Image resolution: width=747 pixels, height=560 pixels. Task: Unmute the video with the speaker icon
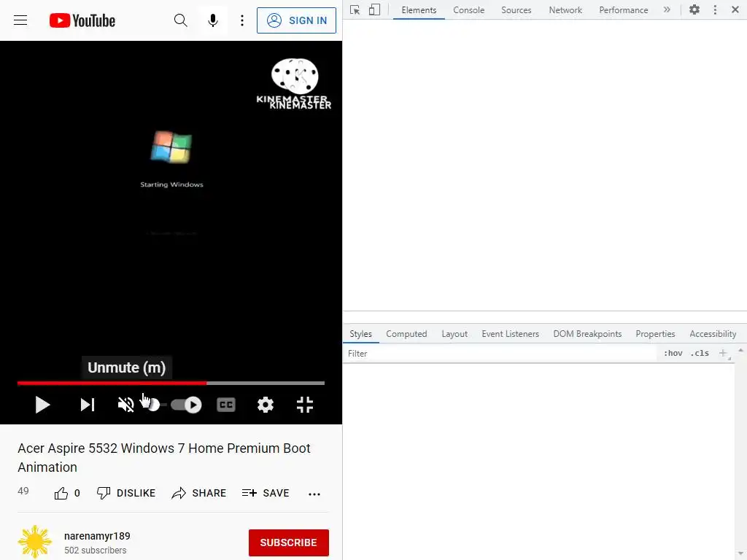(x=125, y=405)
